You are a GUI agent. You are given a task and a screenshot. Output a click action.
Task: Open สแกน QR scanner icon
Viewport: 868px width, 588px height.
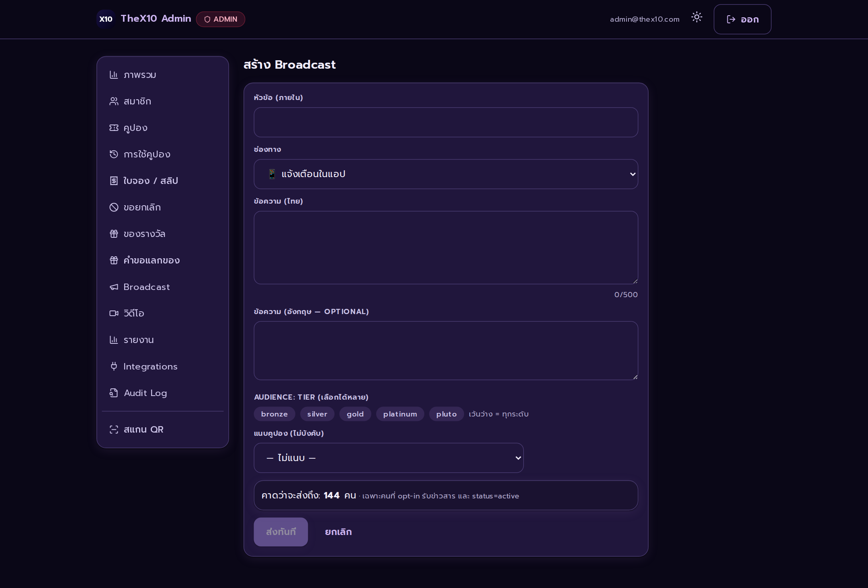[x=114, y=429]
